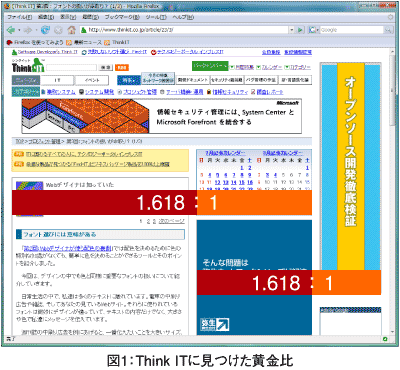Click the 7月 calendar title link
Image resolution: width=400 pixels, height=370 pixels.
click(225, 153)
